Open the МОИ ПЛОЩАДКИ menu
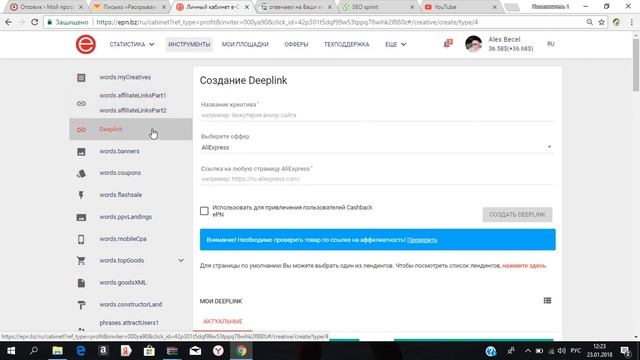 tap(245, 44)
